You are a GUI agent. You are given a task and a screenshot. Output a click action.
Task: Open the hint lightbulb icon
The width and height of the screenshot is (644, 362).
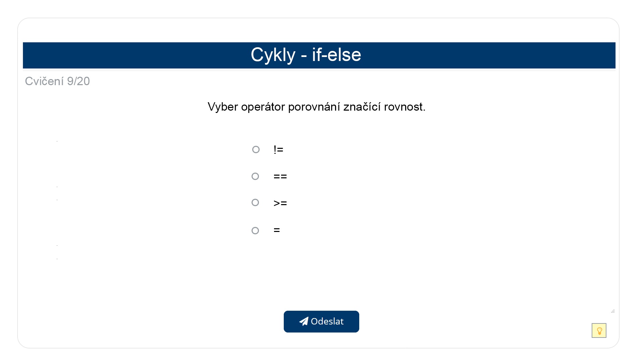click(599, 330)
